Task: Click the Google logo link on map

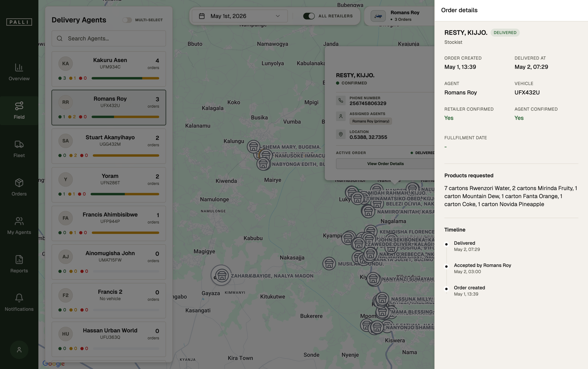Action: point(54,363)
